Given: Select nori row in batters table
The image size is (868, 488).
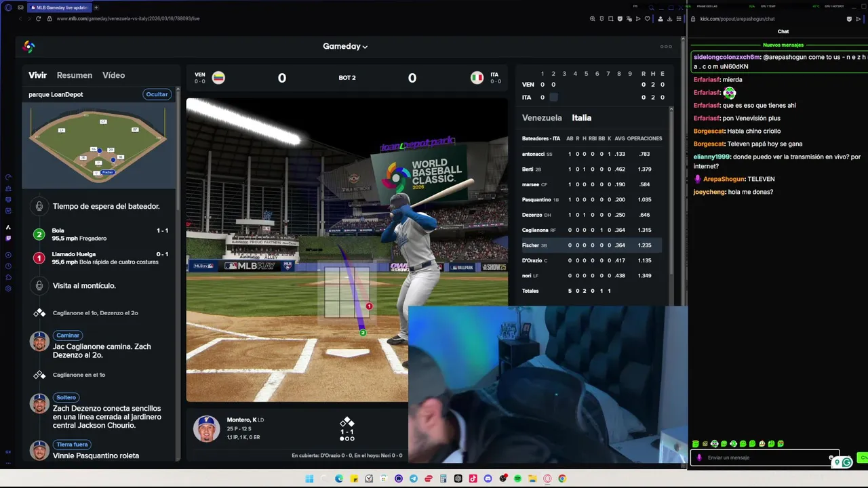Looking at the screenshot, I should (591, 276).
